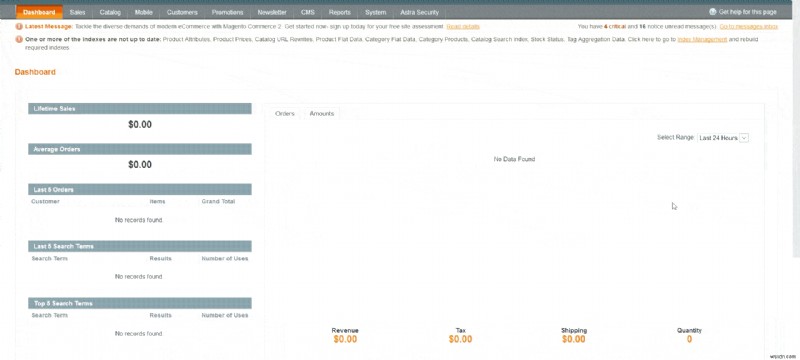This screenshot has height=360, width=800.
Task: Open the Index Management link
Action: coord(702,39)
